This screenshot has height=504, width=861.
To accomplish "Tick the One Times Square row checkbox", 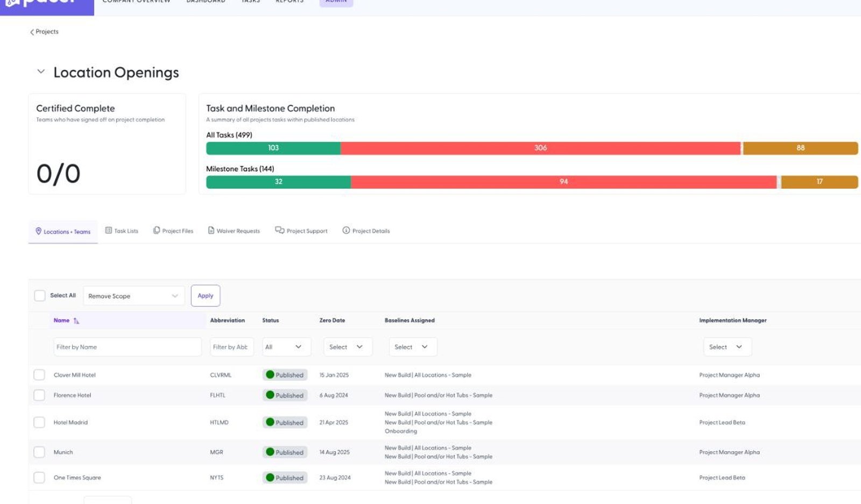I will pyautogui.click(x=39, y=477).
